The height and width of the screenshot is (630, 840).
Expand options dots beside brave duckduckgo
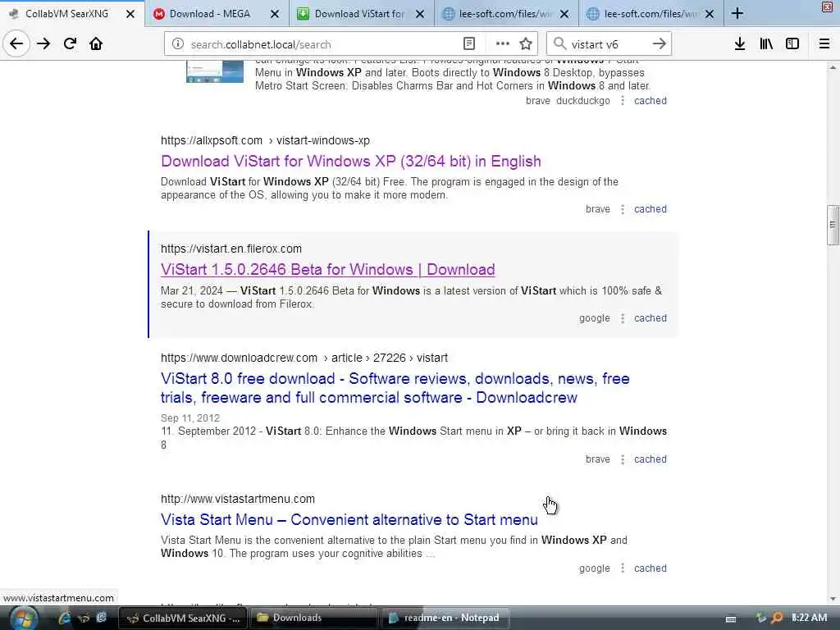pyautogui.click(x=623, y=101)
